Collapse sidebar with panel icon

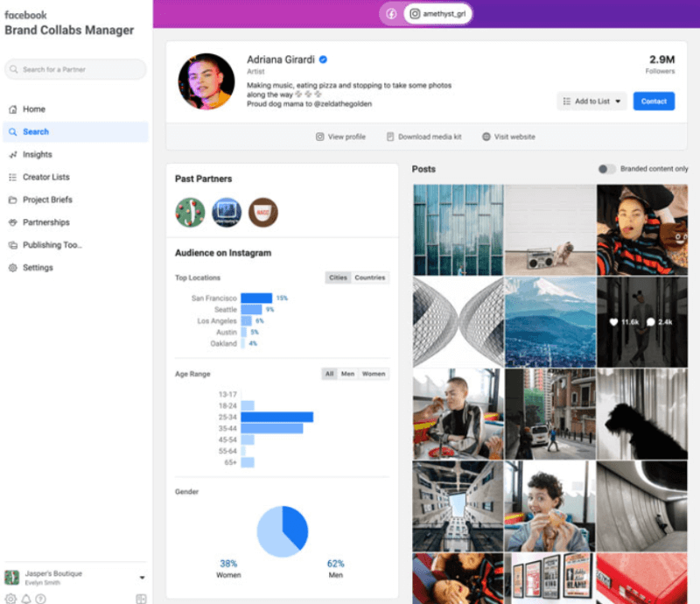pos(141,599)
